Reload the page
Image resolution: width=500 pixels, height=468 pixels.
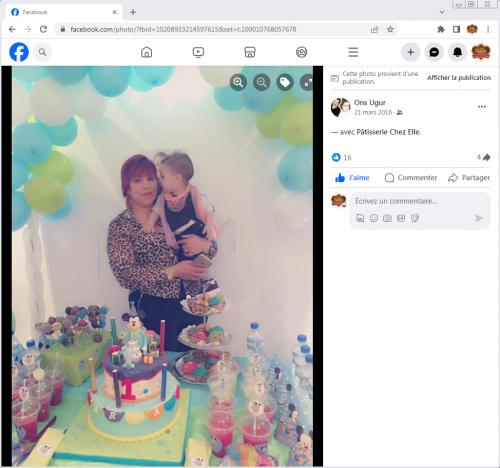(x=43, y=29)
